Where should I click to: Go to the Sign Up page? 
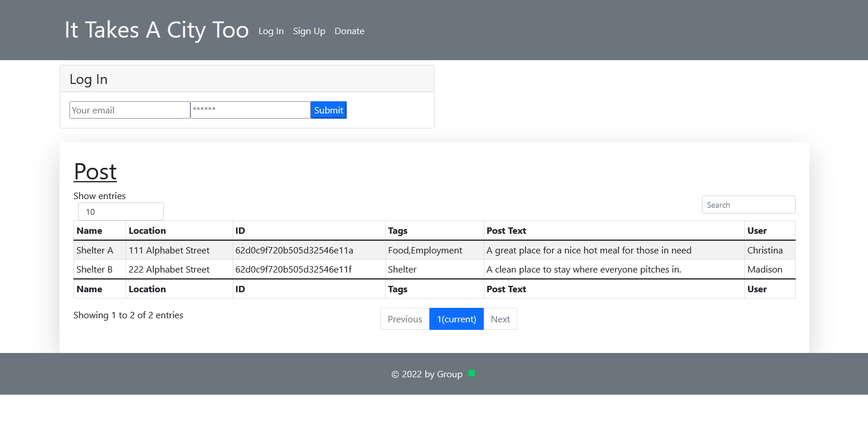(309, 31)
